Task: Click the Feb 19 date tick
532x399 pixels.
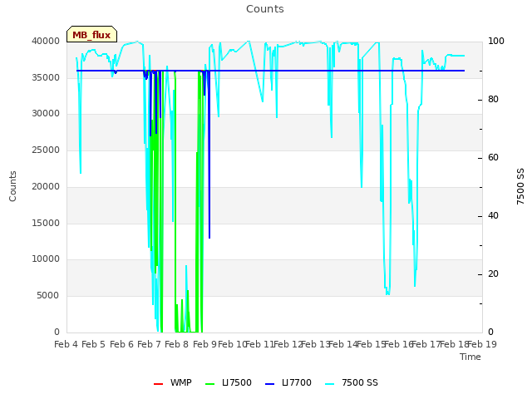Action: click(482, 344)
